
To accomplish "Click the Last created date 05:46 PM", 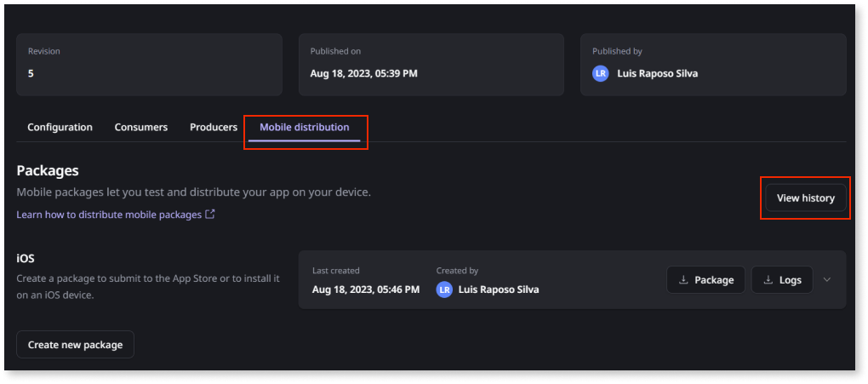I will pos(366,289).
